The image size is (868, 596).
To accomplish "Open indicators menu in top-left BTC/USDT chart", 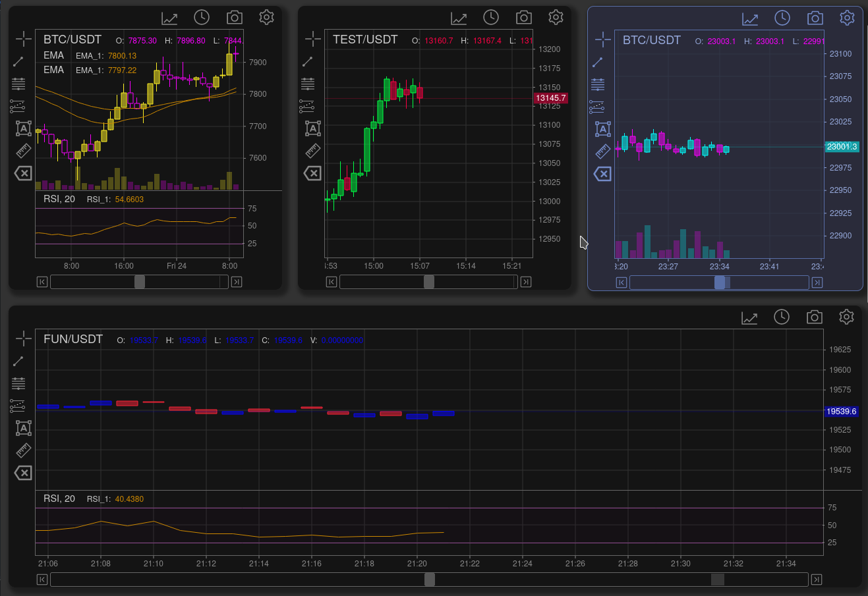I will click(169, 18).
